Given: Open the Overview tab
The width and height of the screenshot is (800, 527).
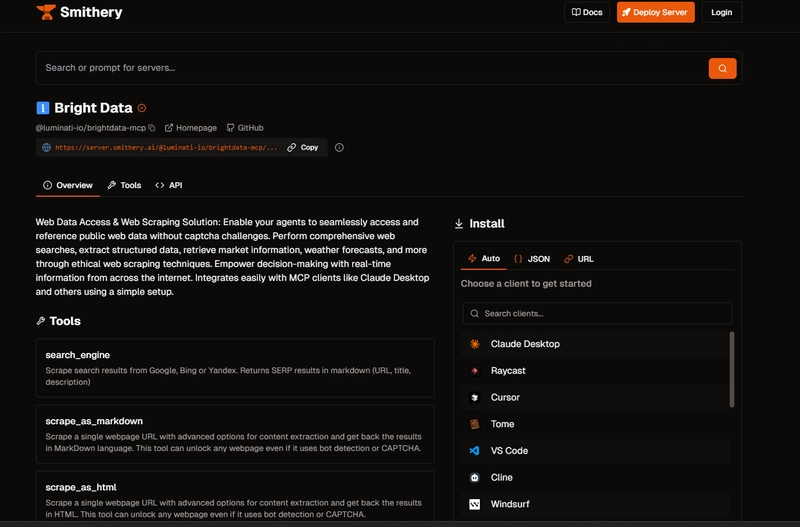Looking at the screenshot, I should (68, 185).
